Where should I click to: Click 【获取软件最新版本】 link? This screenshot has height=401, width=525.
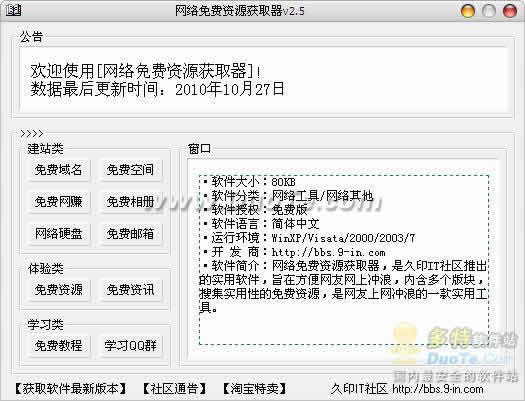[71, 389]
